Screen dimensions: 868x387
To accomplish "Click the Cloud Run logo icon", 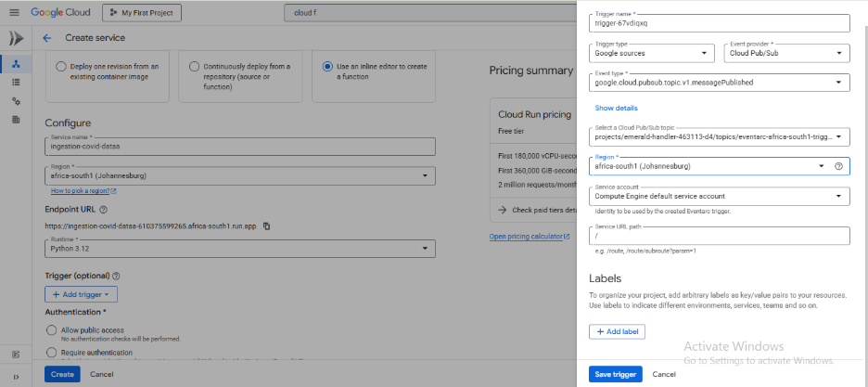I will pos(16,38).
